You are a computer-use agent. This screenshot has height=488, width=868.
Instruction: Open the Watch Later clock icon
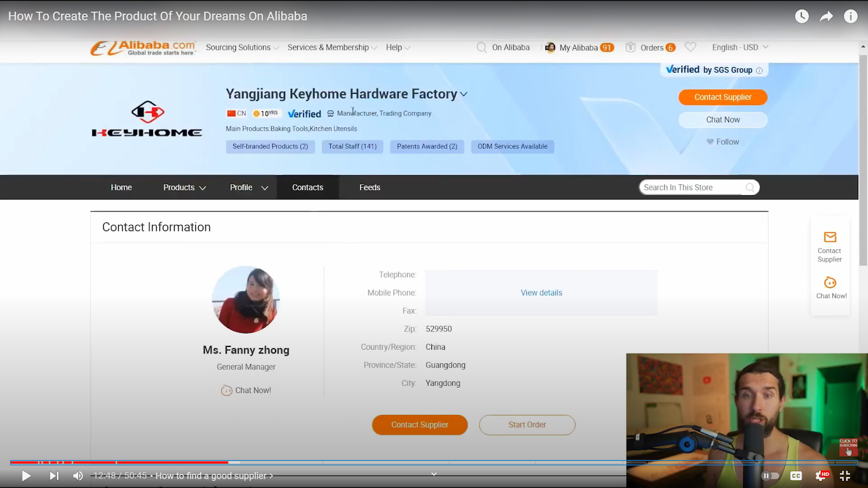click(x=802, y=16)
